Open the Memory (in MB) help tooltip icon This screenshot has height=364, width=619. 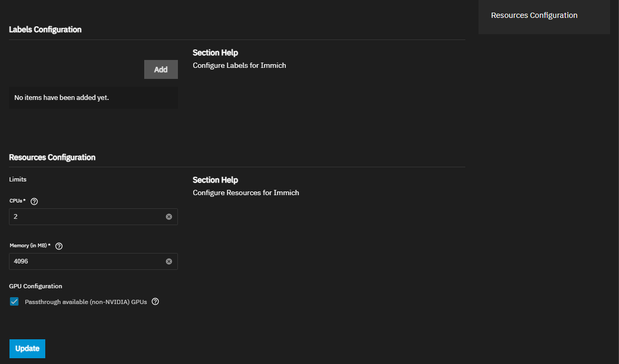(x=59, y=246)
